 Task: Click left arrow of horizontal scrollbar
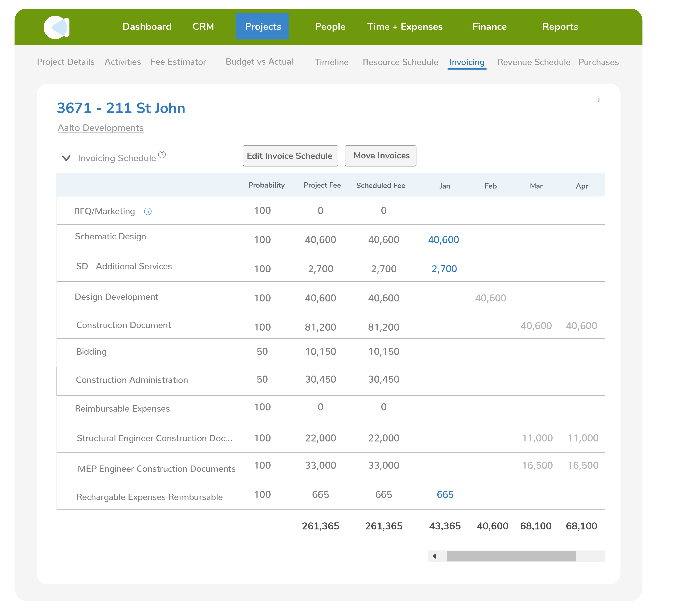[x=435, y=556]
